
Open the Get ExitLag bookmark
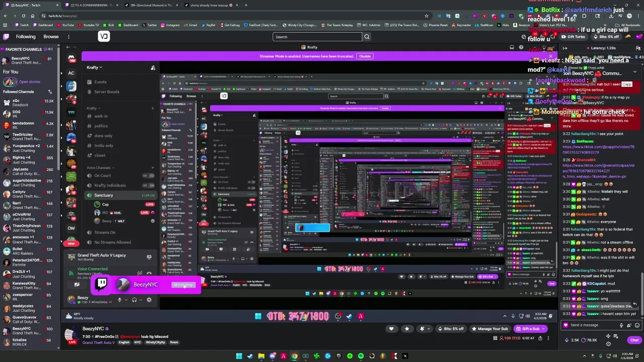click(x=229, y=25)
